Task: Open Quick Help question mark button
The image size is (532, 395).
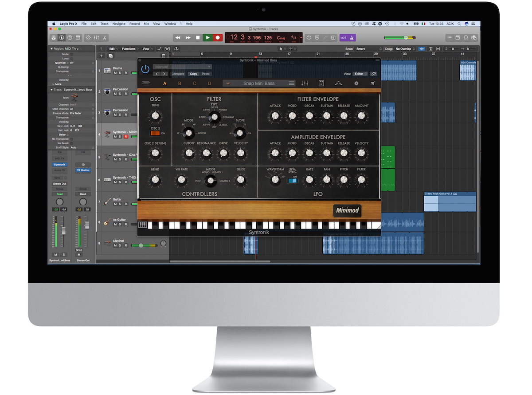Action: (70, 38)
